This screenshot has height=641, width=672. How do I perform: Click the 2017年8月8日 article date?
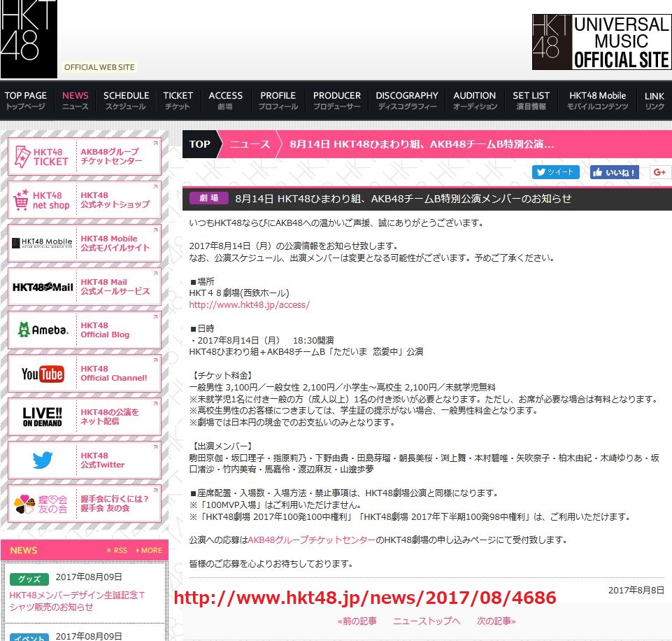coord(636,591)
